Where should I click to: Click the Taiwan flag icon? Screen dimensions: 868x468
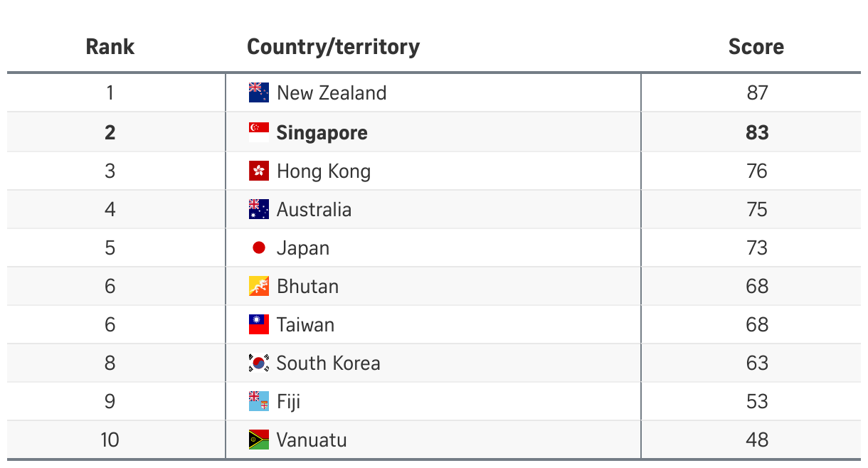point(258,324)
